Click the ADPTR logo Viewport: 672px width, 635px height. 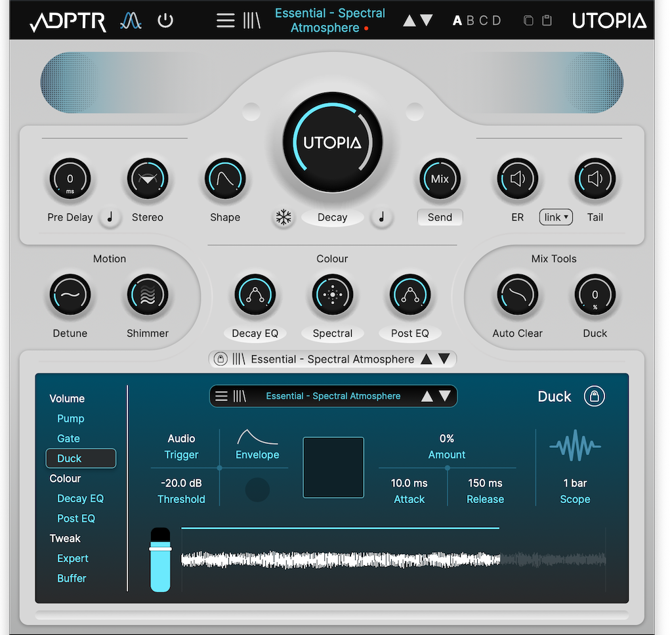click(x=68, y=21)
